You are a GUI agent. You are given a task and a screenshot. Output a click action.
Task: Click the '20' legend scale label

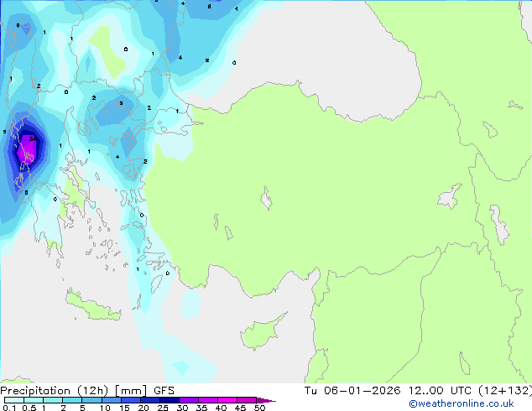pos(143,408)
